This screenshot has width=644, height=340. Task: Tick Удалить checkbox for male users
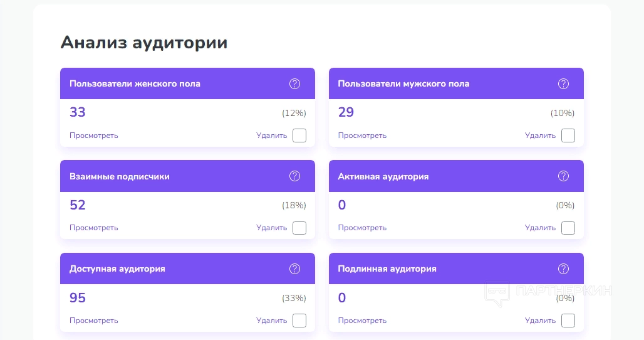click(568, 135)
